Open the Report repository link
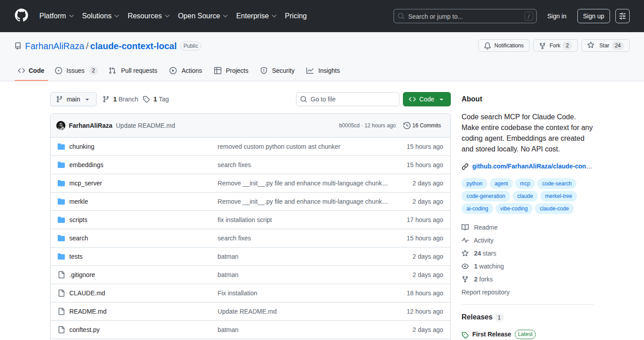The height and width of the screenshot is (340, 644). point(486,292)
